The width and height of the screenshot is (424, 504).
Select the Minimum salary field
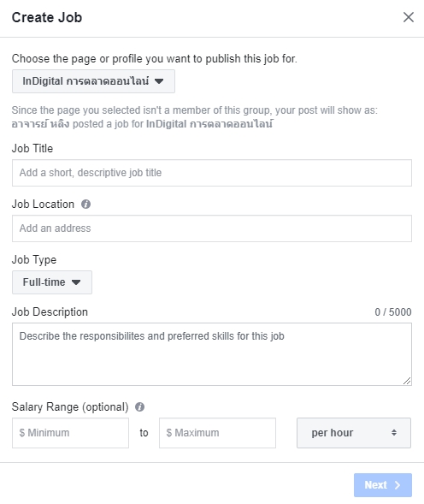tap(70, 433)
